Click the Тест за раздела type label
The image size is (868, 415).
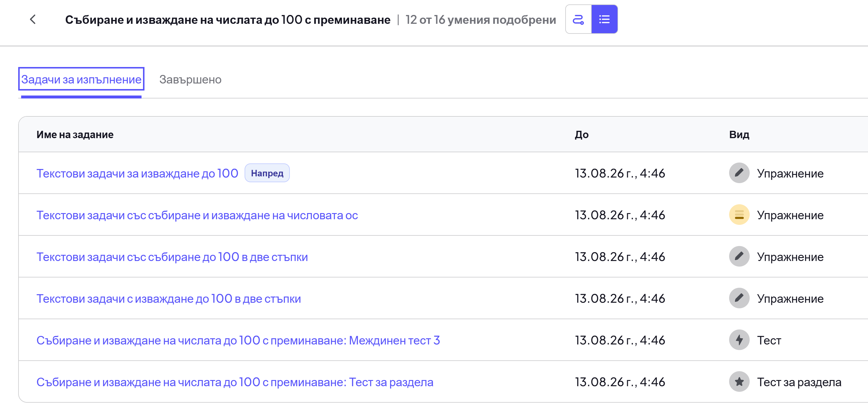tap(799, 382)
